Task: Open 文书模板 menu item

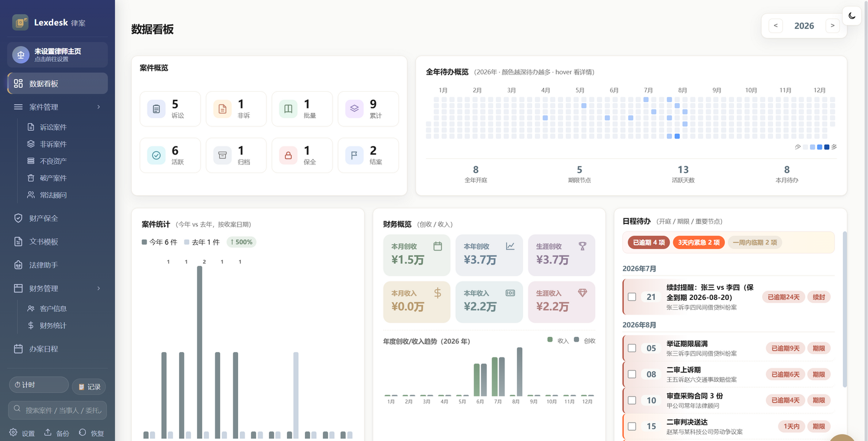Action: tap(58, 241)
